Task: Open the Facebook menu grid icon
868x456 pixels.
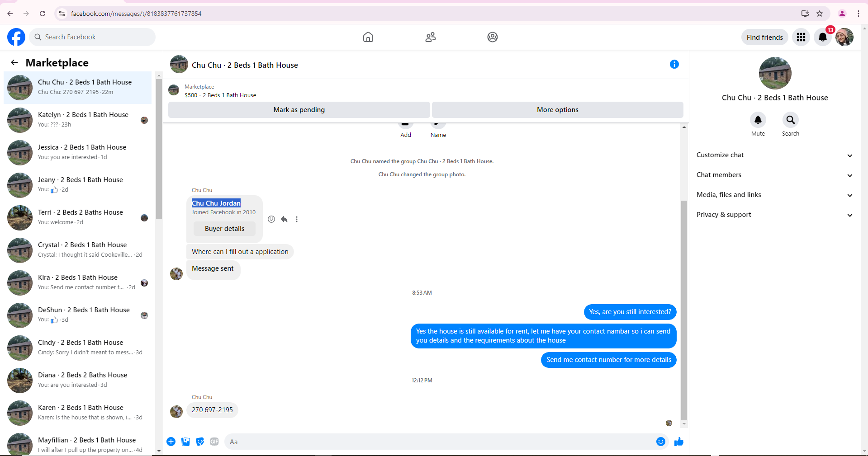Action: pyautogui.click(x=801, y=37)
